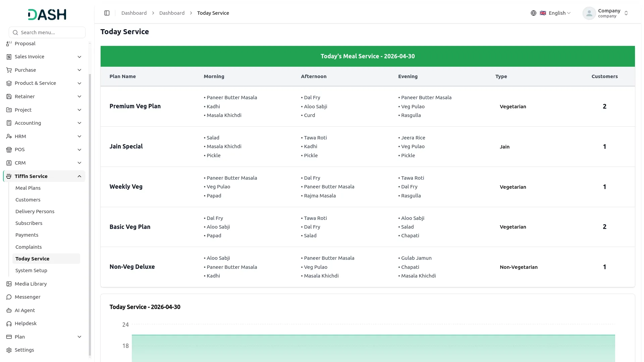The height and width of the screenshot is (362, 644).
Task: Expand the Plan menu chevron
Action: [79, 337]
